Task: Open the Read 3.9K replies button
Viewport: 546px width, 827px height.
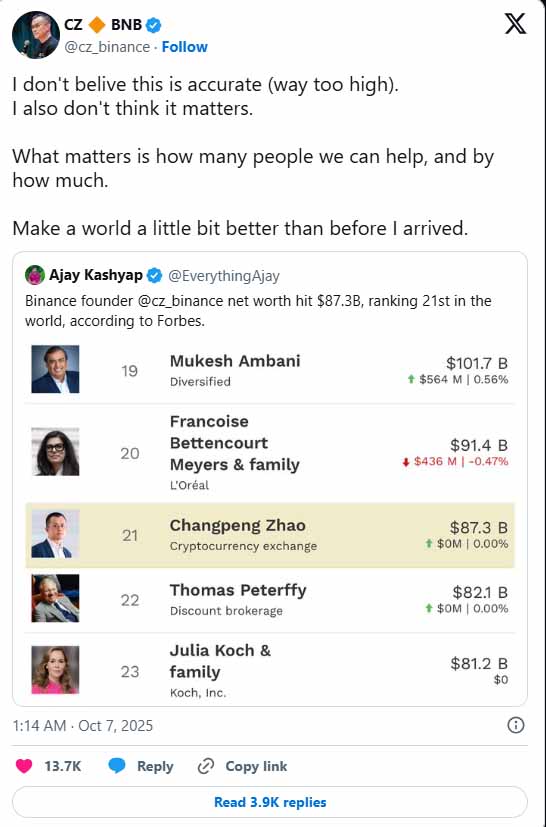Action: pos(270,802)
